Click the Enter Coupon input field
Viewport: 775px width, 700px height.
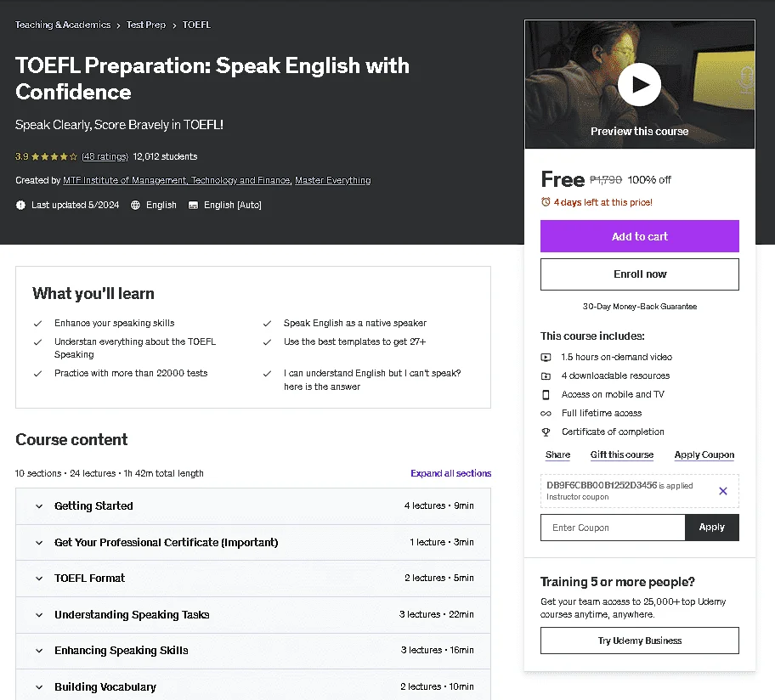click(613, 528)
